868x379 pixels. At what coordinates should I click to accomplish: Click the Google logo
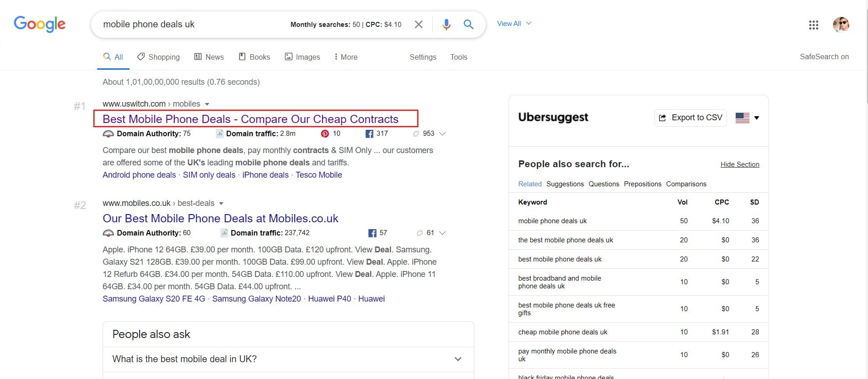[x=40, y=24]
